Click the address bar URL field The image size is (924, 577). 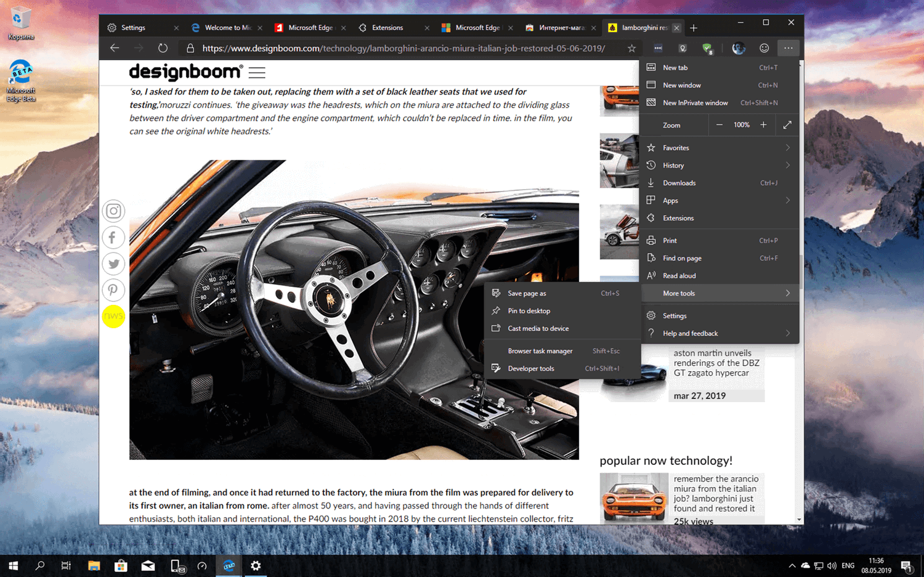coord(403,48)
